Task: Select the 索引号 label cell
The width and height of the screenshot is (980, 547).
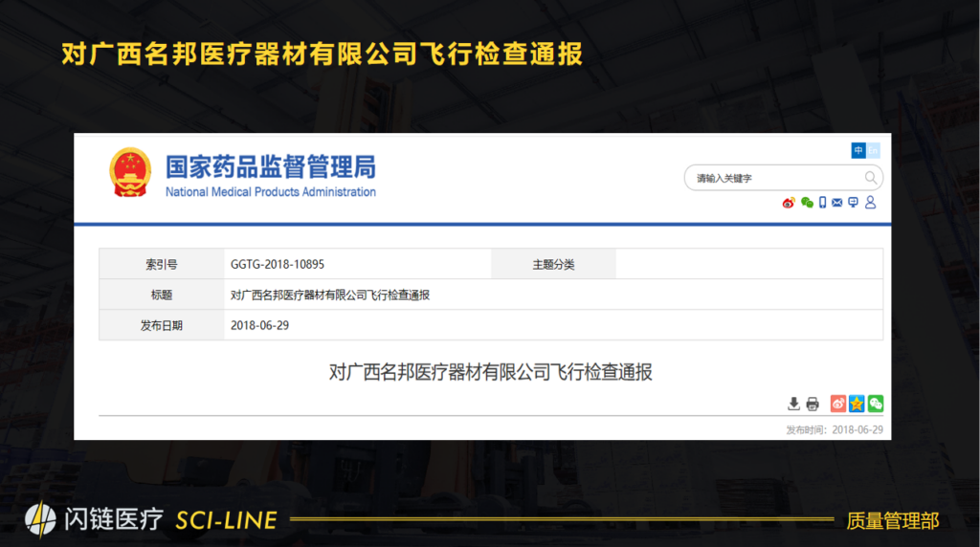Action: pyautogui.click(x=162, y=264)
